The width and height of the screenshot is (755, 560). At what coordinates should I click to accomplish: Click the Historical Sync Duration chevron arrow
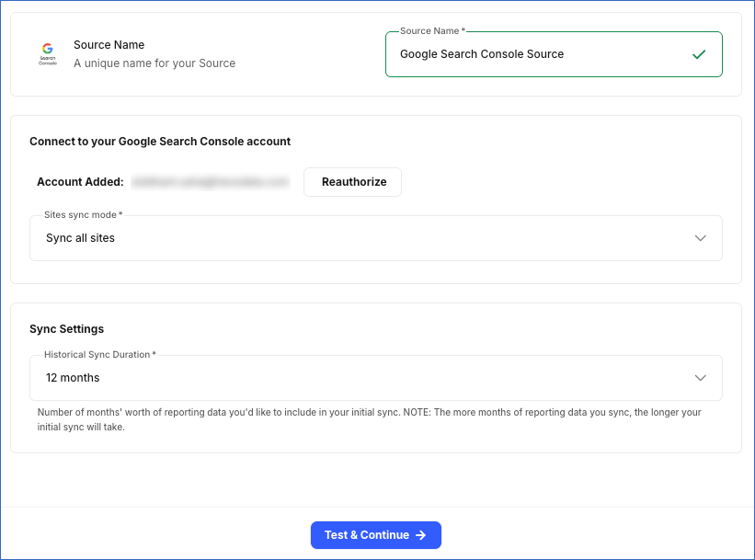click(700, 378)
